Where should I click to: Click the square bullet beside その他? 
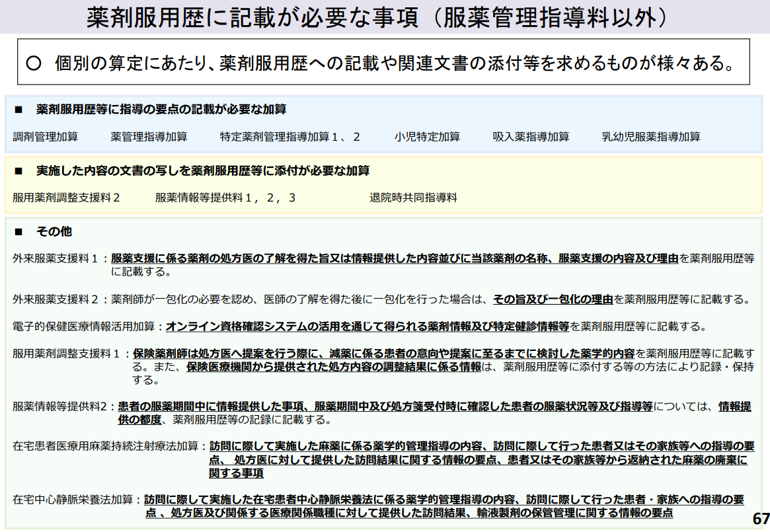[x=18, y=232]
